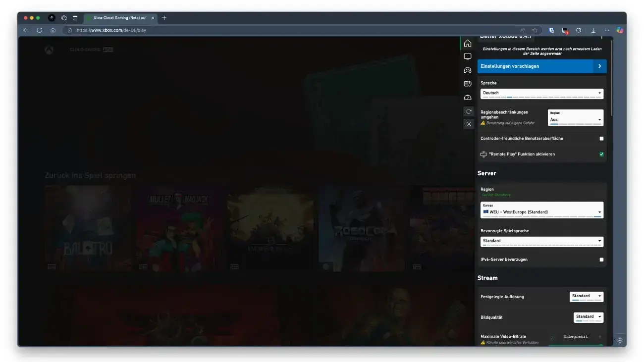Go to browser home page

click(x=53, y=30)
